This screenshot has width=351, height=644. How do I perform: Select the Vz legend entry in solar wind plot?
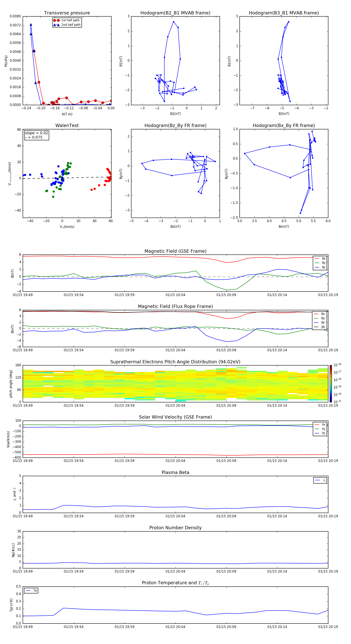point(320,433)
